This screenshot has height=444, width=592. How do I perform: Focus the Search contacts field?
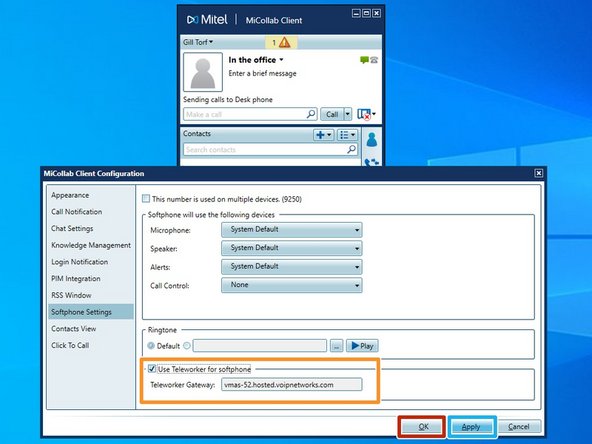(270, 150)
